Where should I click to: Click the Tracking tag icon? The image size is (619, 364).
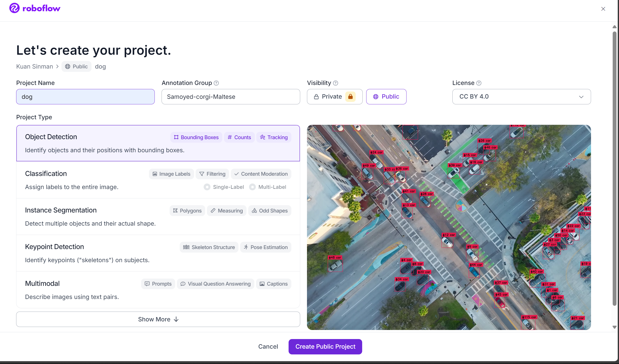[x=263, y=137]
